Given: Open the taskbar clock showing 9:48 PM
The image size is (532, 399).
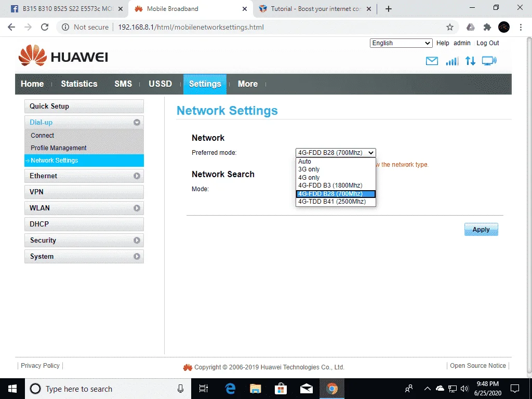Looking at the screenshot, I should [487, 389].
